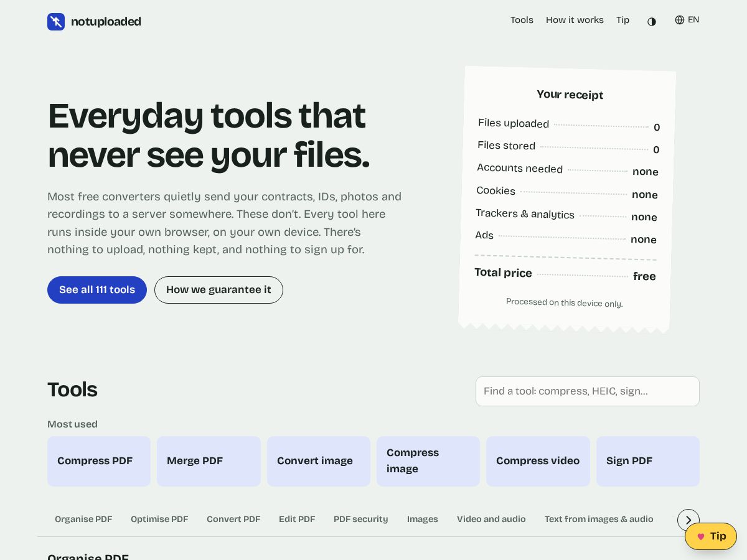Viewport: 747px width, 560px height.
Task: Click the Accounts needed receipt row label
Action: point(520,168)
